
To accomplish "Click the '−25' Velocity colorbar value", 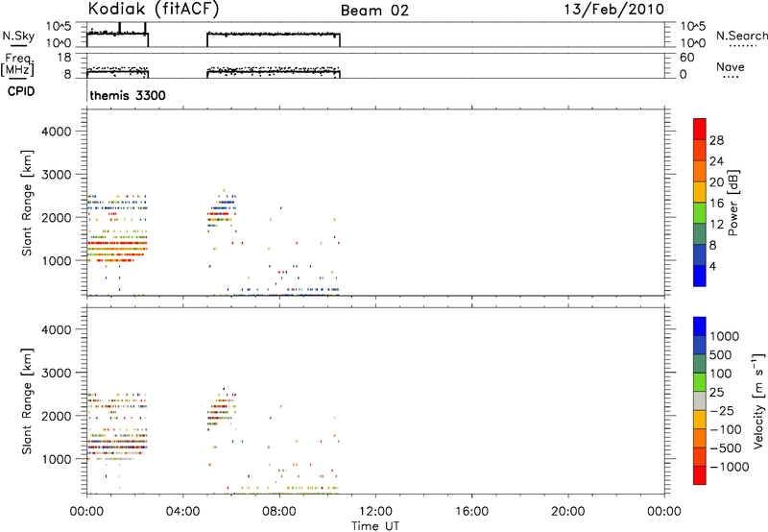I will (722, 410).
